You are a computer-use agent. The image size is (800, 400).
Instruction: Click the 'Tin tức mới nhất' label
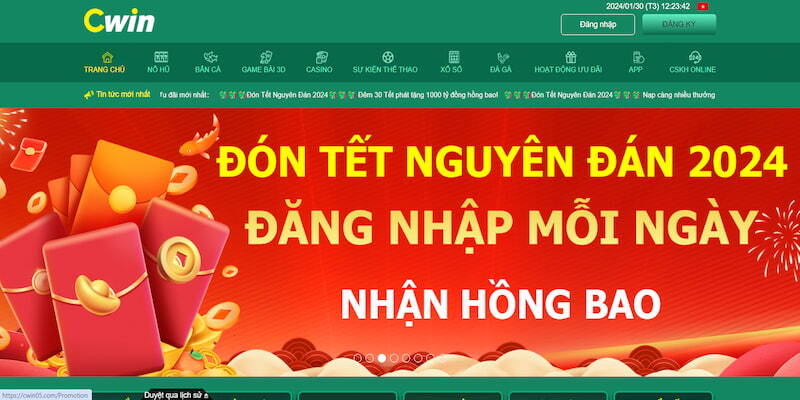[123, 94]
